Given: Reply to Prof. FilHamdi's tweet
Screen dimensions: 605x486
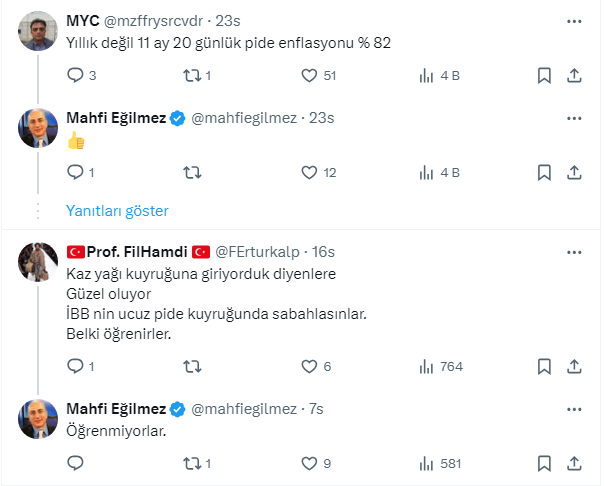Looking at the screenshot, I should (75, 366).
